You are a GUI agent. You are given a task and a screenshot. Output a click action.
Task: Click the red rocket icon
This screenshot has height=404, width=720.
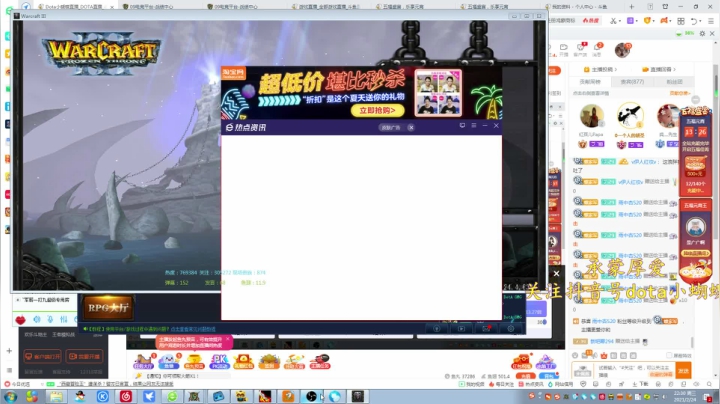(x=320, y=361)
